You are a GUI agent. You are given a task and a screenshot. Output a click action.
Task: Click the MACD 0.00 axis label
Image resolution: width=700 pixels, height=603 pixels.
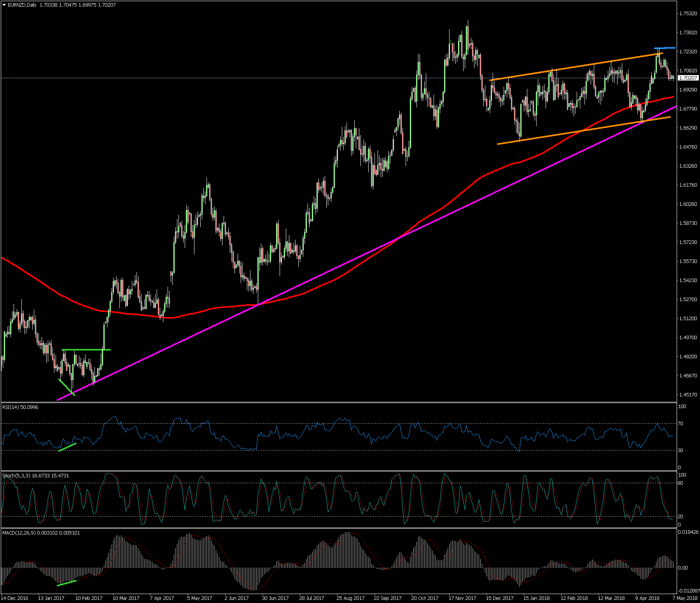point(683,568)
